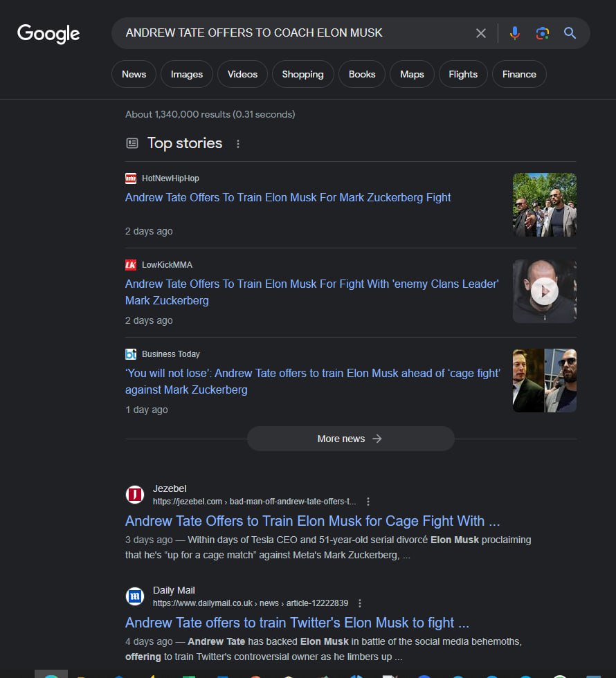Screen dimensions: 616x678
Task: Open Google Lens image search
Action: pyautogui.click(x=542, y=33)
